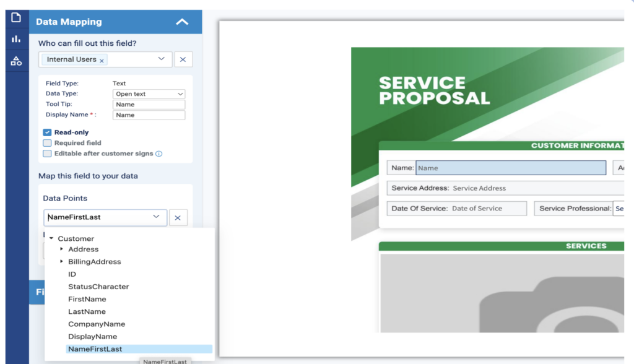The height and width of the screenshot is (364, 634).
Task: Open the document pages panel icon
Action: click(16, 17)
